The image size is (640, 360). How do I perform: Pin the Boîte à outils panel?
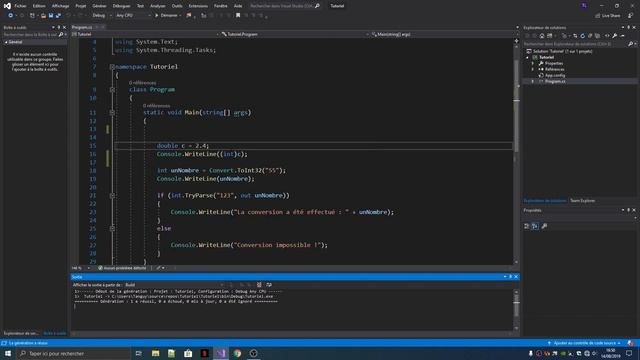(x=59, y=27)
